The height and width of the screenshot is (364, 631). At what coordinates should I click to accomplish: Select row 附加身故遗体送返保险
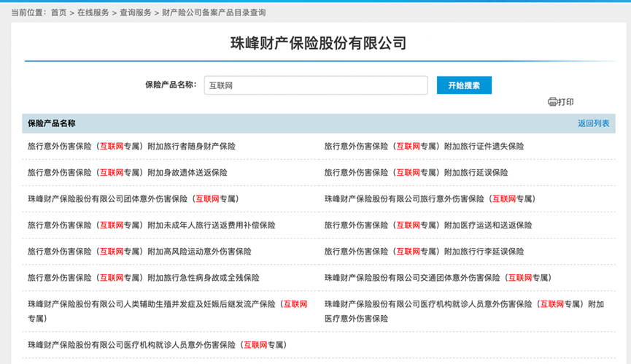pos(128,173)
